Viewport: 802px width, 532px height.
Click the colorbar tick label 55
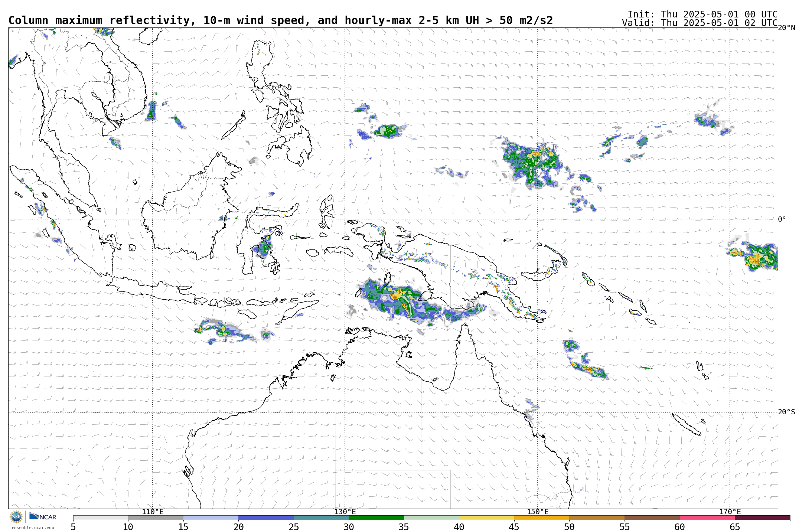pos(625,527)
